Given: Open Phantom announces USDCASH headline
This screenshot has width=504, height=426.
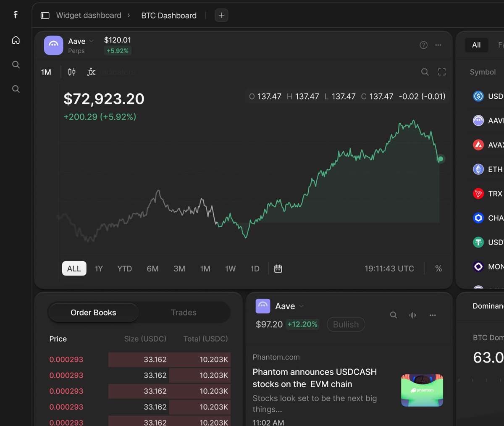Looking at the screenshot, I should coord(315,378).
